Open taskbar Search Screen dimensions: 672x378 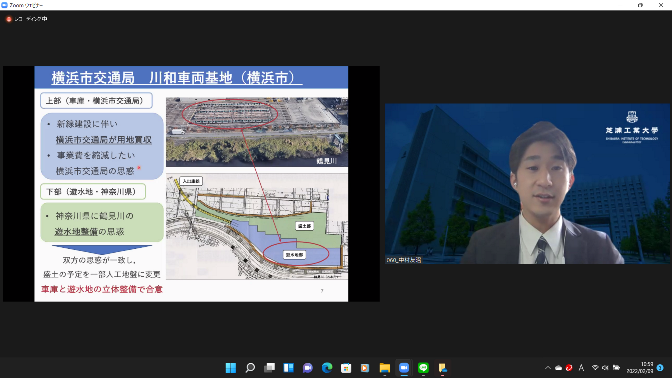point(250,368)
